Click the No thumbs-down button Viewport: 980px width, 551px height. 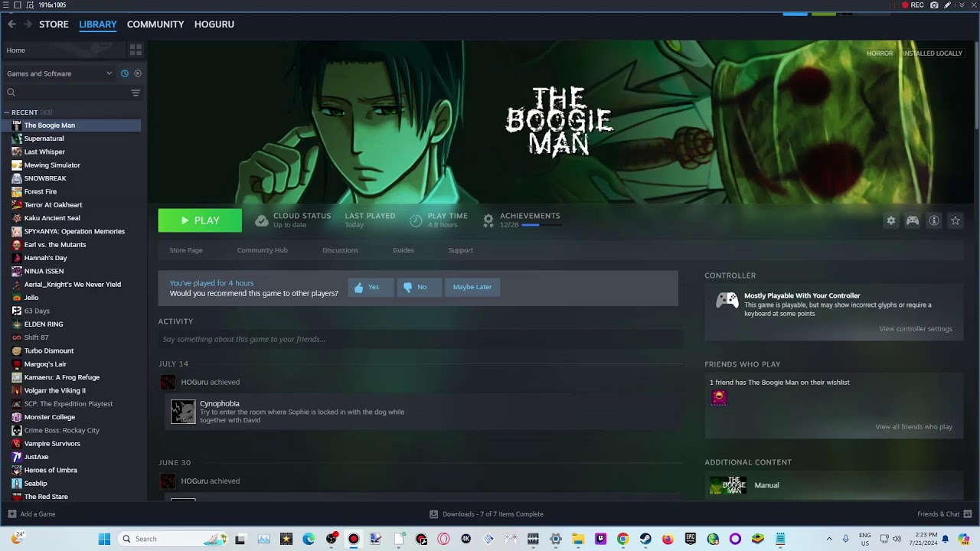point(419,287)
